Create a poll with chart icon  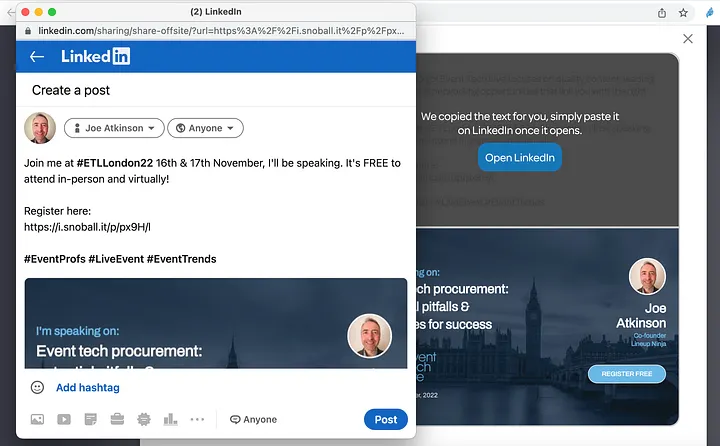[170, 419]
